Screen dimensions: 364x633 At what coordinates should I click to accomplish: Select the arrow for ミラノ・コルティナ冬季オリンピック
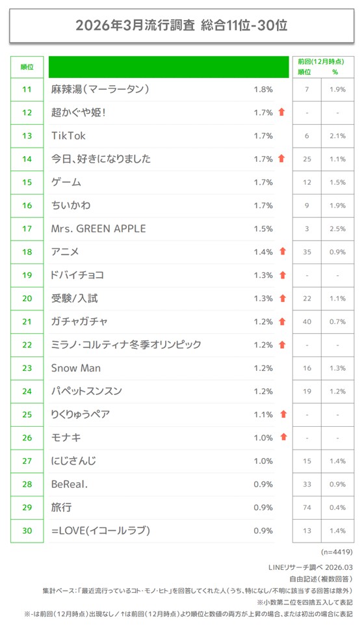tap(282, 344)
